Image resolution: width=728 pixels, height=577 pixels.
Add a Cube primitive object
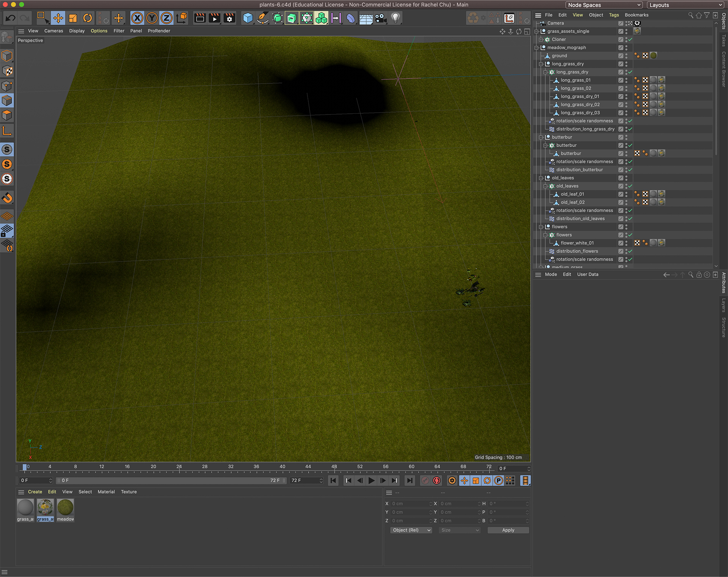(x=248, y=18)
